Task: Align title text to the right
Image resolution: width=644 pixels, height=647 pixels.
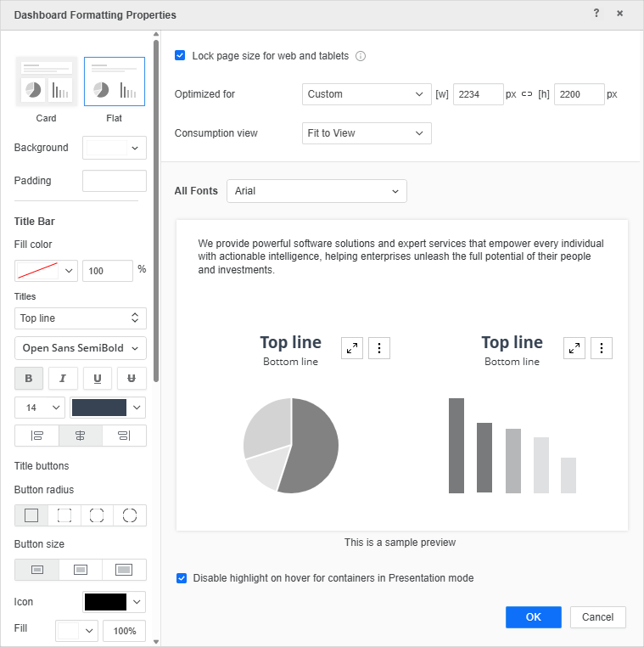Action: (124, 436)
